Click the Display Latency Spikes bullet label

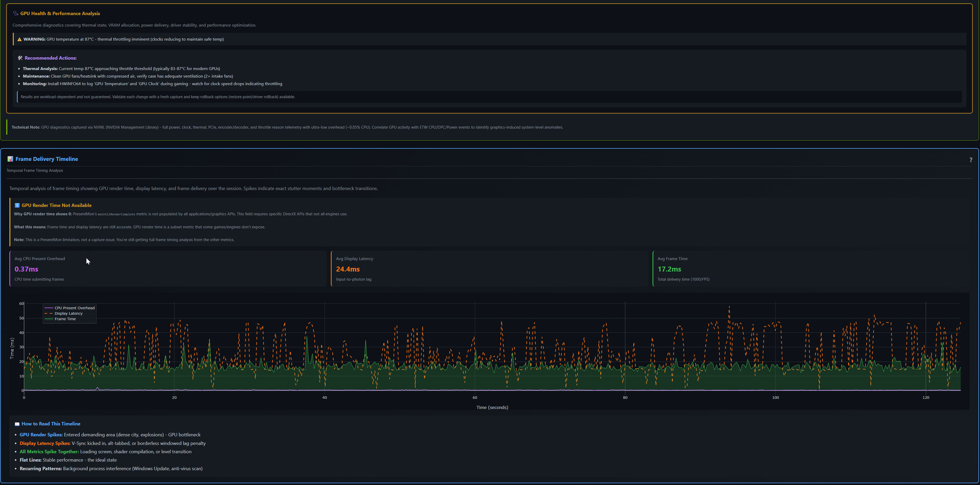45,444
